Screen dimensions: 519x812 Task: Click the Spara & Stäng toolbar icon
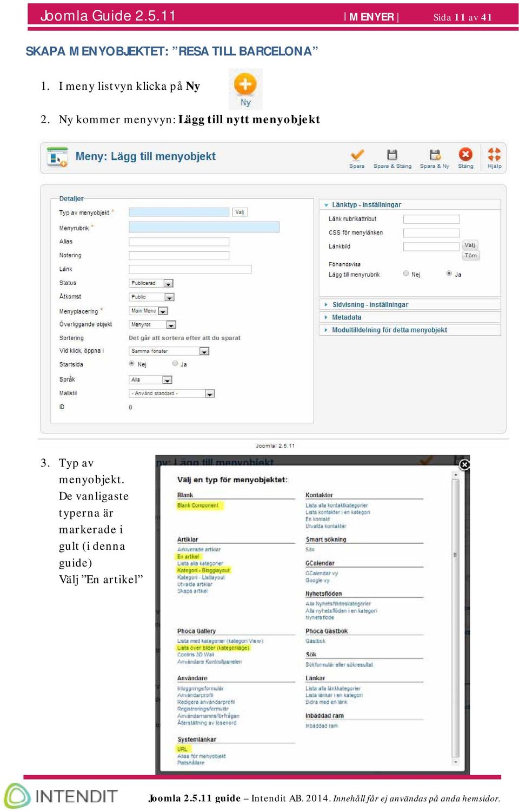click(x=392, y=155)
